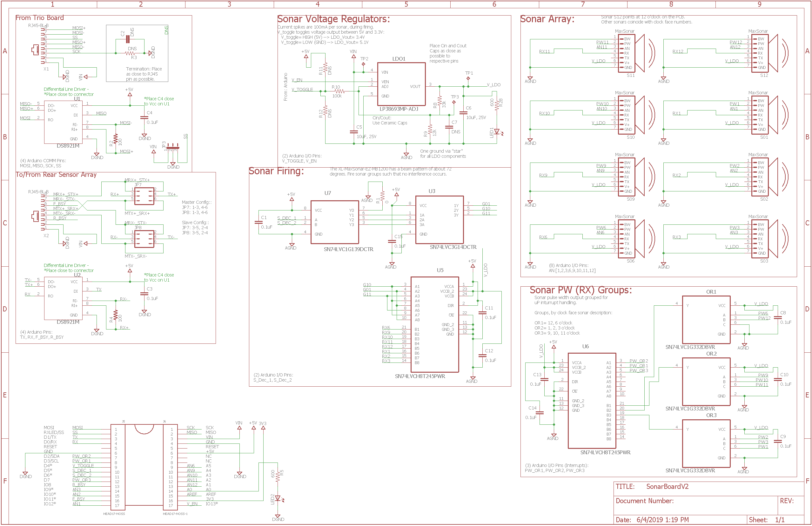
Task: Select the 'Document Number:' field
Action: pos(644,501)
